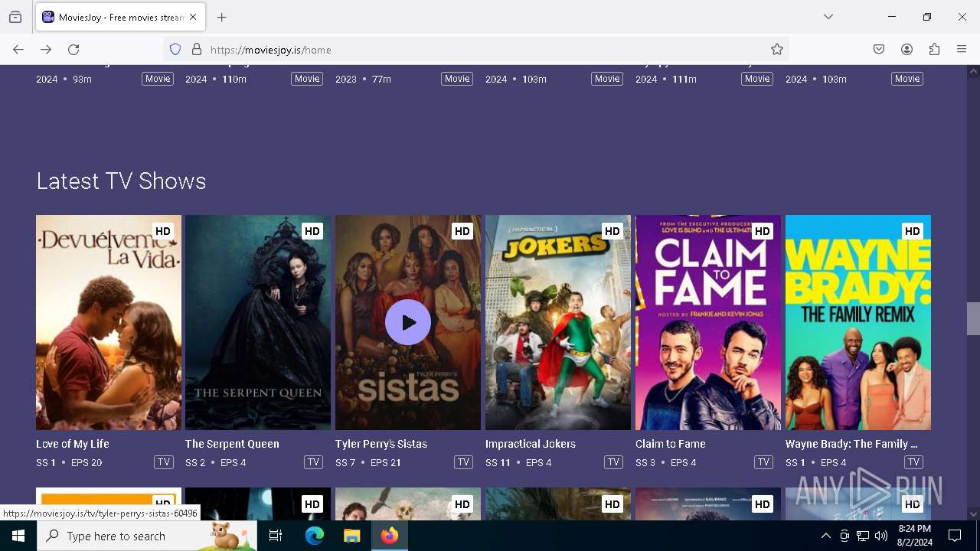
Task: Expand the list all tabs chevron
Action: pyautogui.click(x=828, y=17)
